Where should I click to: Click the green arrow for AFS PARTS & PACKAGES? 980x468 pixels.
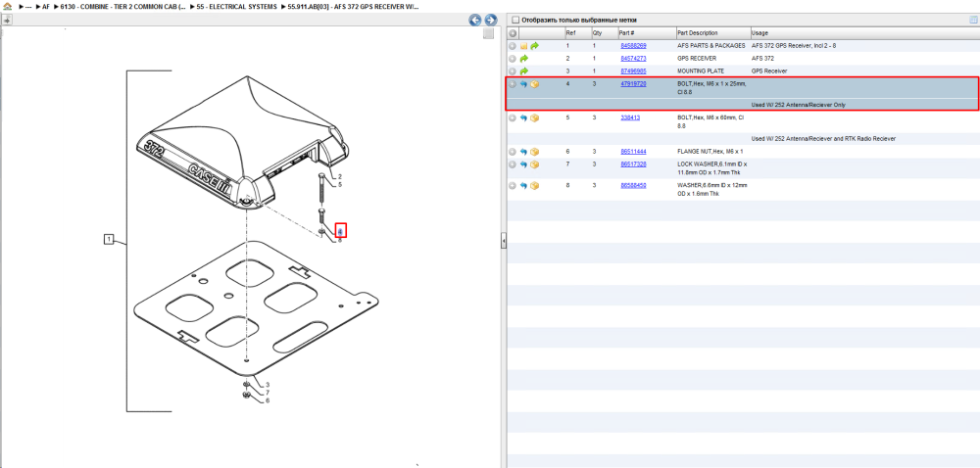click(535, 46)
